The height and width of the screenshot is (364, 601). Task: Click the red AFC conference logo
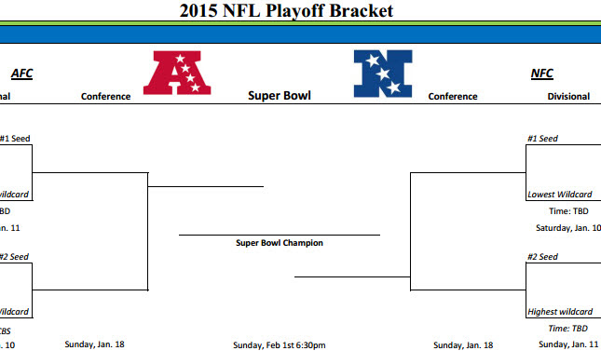coord(177,73)
